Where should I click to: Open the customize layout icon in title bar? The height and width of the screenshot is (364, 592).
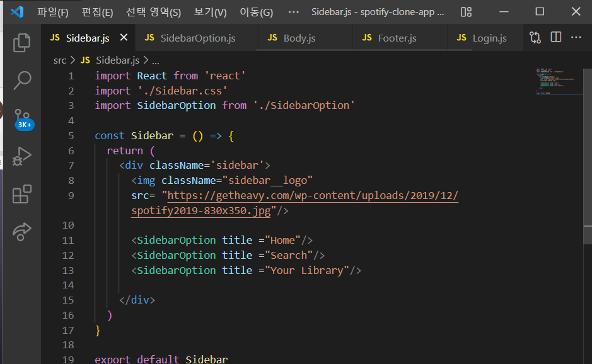click(466, 12)
